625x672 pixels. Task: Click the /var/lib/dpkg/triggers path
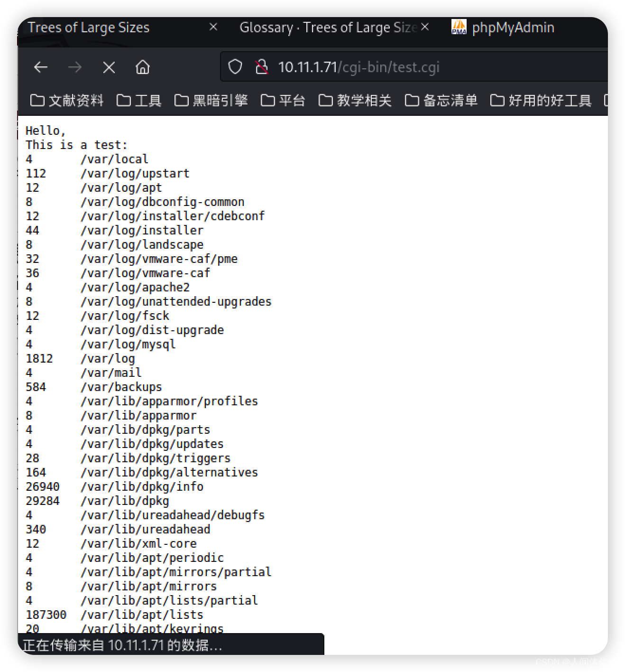156,458
